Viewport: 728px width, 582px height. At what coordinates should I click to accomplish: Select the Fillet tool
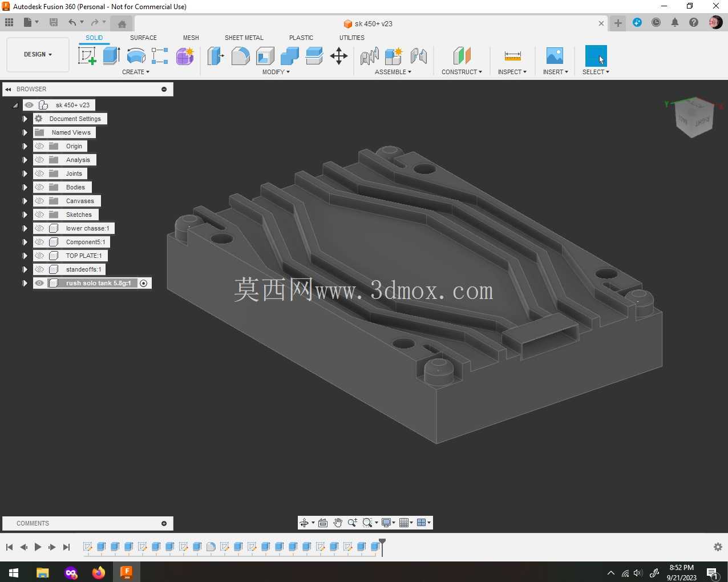pos(240,56)
